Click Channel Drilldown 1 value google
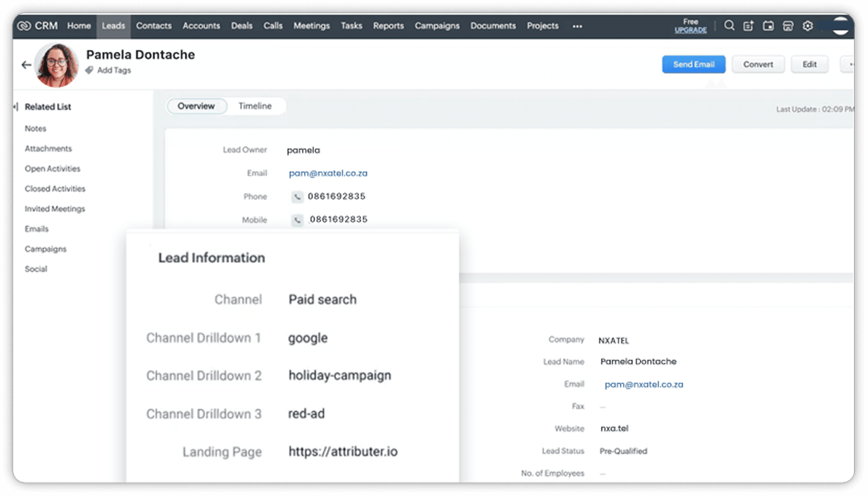The image size is (868, 496). [x=308, y=338]
